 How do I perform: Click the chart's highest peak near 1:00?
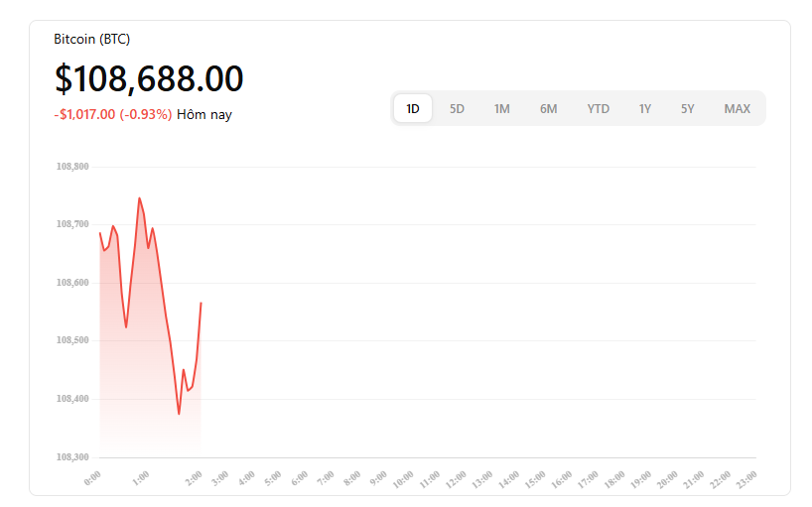139,198
